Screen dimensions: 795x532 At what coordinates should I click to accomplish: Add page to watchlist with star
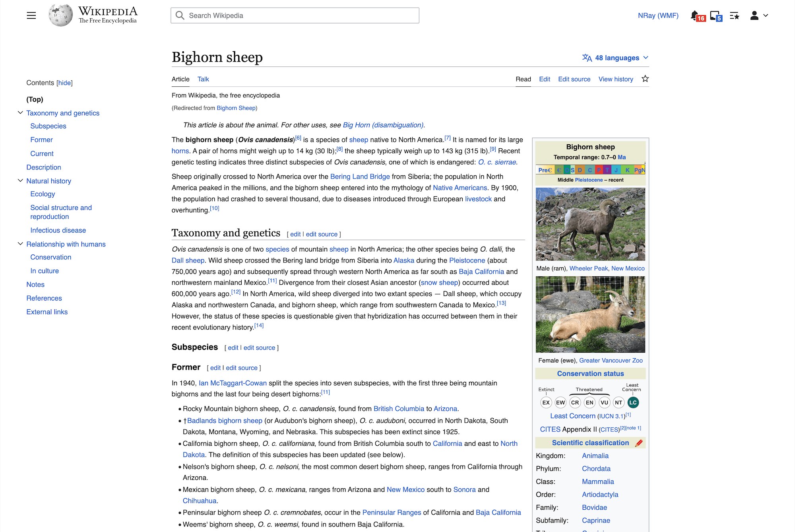(645, 79)
